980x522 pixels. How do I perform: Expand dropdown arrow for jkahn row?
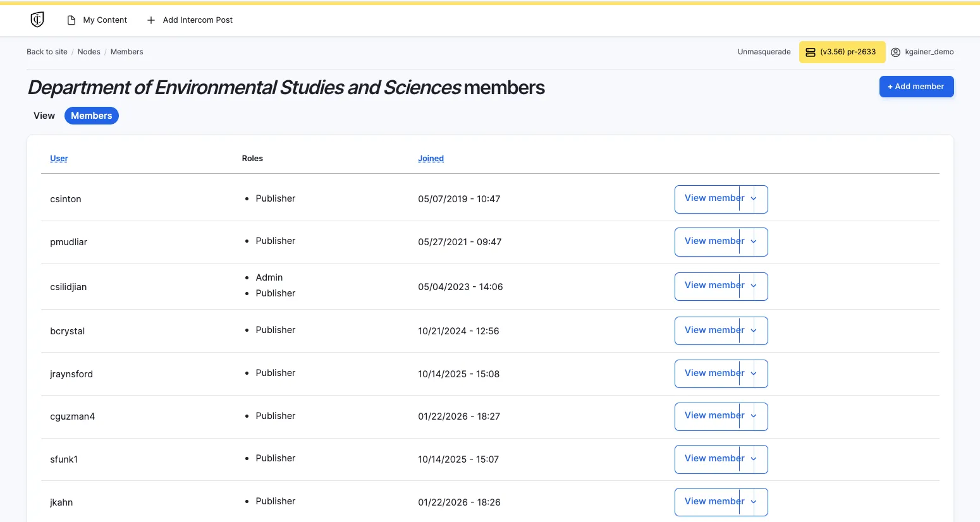point(754,502)
